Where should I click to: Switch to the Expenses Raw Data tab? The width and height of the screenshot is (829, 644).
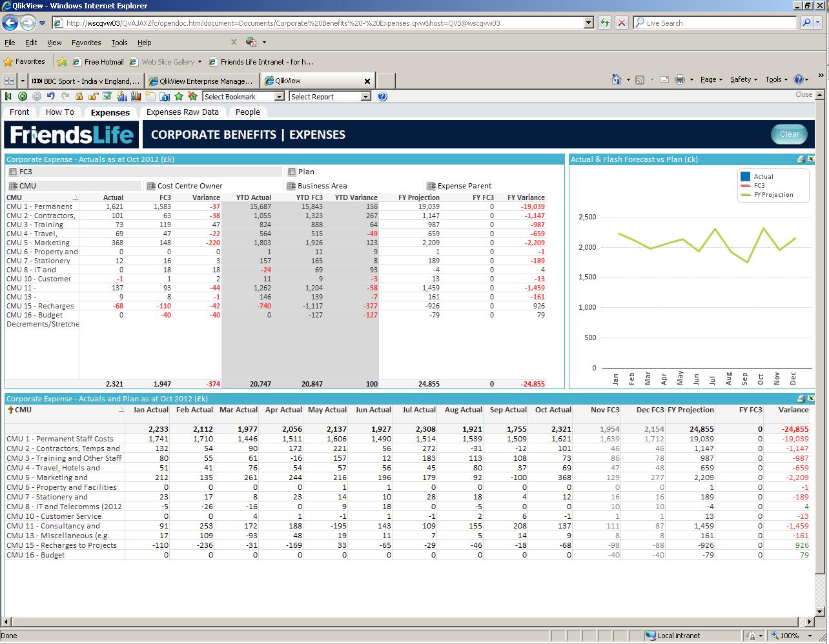(183, 112)
